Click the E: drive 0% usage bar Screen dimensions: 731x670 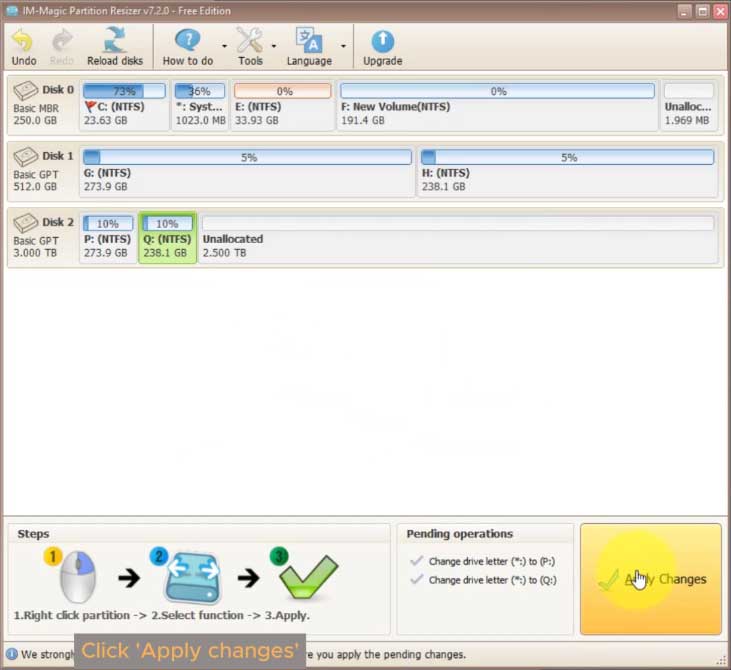283,91
